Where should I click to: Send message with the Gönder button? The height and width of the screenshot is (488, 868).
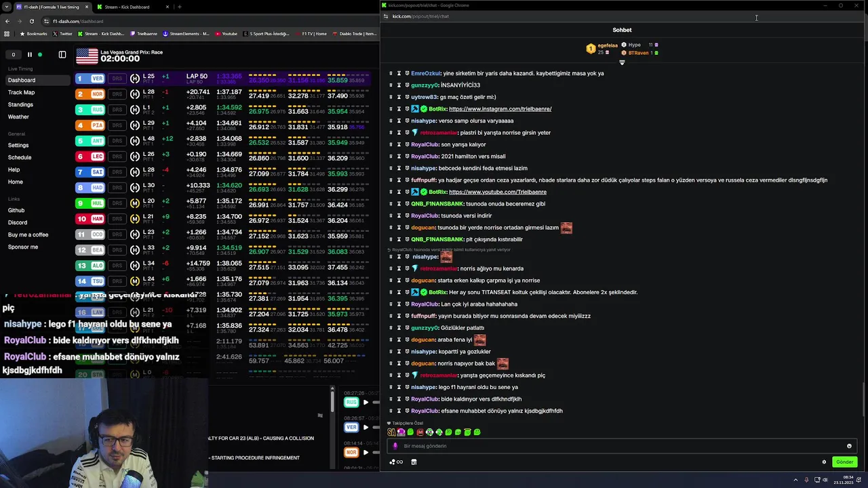point(844,462)
